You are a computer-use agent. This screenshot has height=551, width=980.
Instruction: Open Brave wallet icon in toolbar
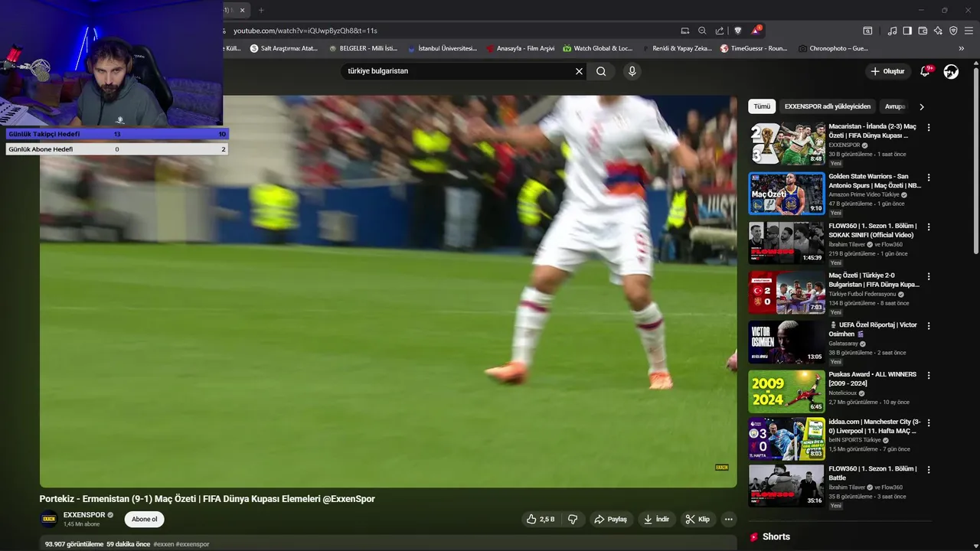pos(923,31)
